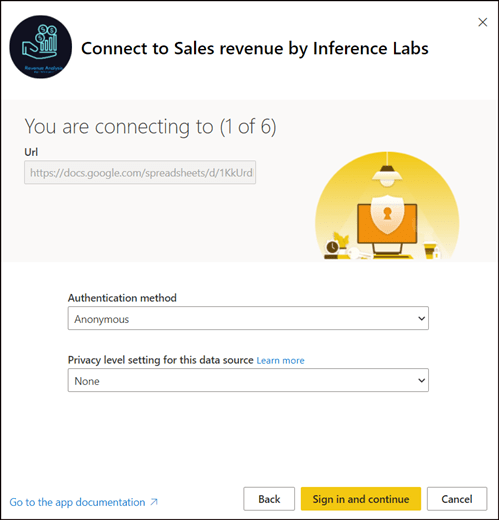Screen dimensions: 499x520
Task: Close the connection dialog with the X icon
Action: [x=482, y=22]
